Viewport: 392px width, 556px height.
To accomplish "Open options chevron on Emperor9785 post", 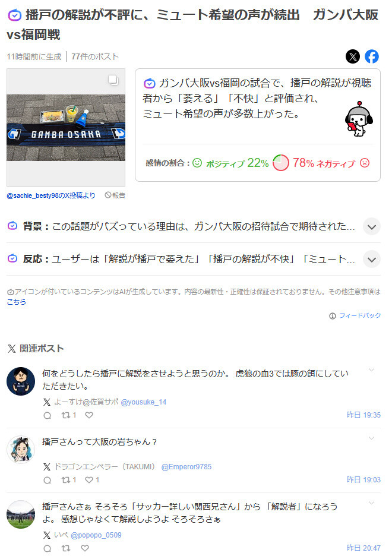I will pyautogui.click(x=371, y=438).
